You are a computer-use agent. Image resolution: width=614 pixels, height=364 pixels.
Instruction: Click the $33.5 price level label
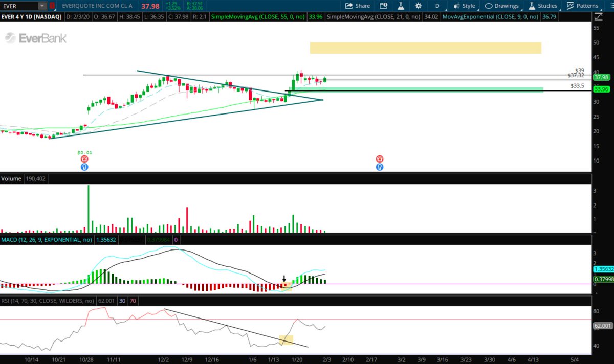[578, 86]
